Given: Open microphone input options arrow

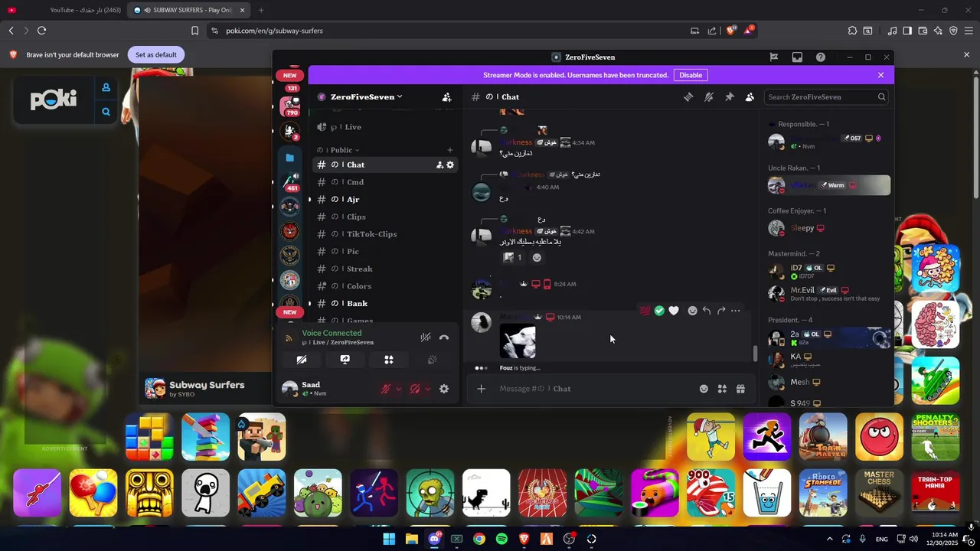Looking at the screenshot, I should [x=398, y=389].
